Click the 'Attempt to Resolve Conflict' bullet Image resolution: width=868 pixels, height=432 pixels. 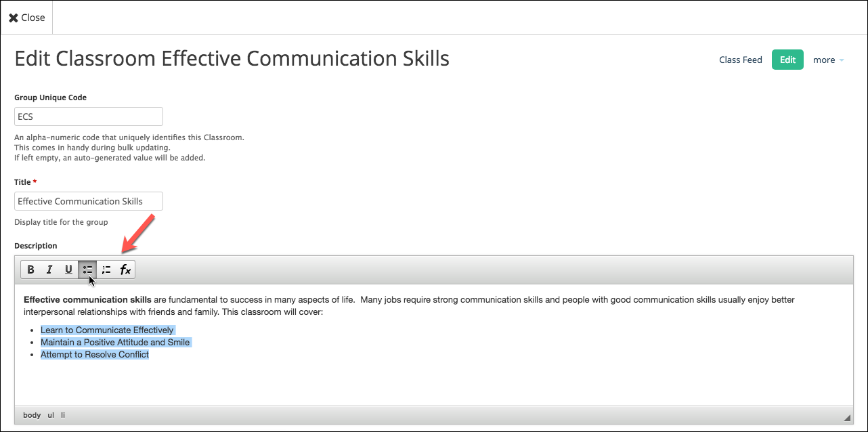click(x=95, y=354)
